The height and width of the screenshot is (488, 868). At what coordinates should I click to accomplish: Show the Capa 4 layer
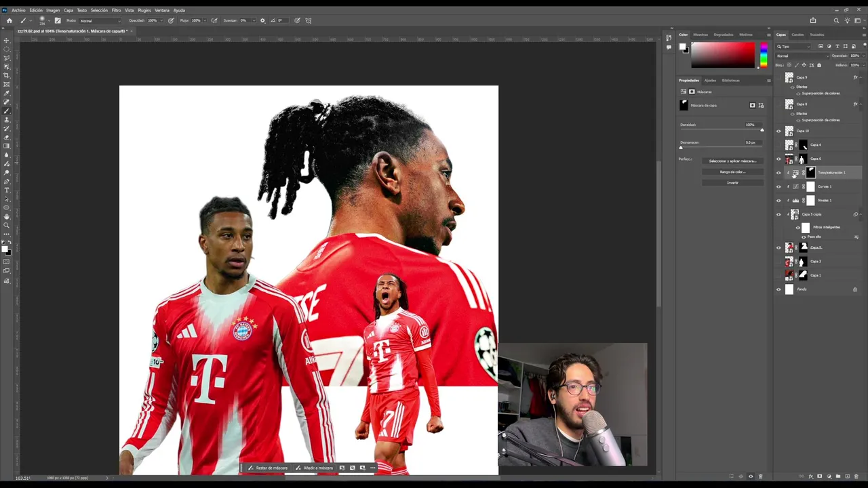click(x=778, y=145)
